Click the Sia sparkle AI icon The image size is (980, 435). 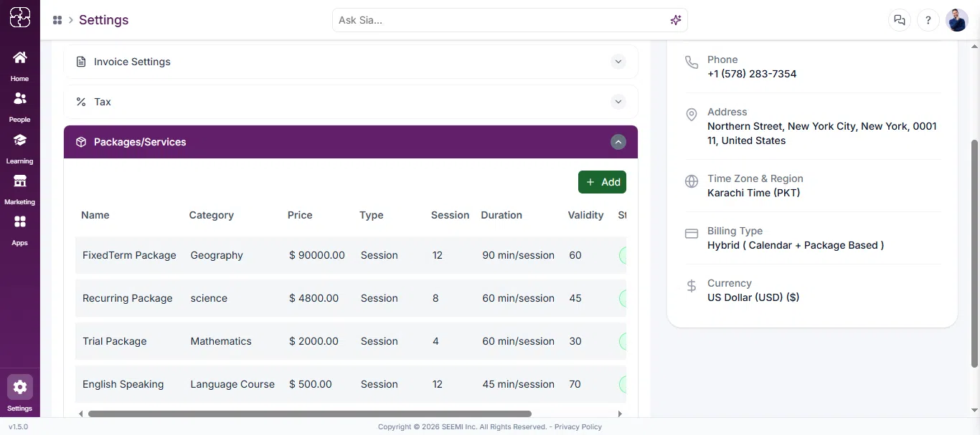pos(675,20)
